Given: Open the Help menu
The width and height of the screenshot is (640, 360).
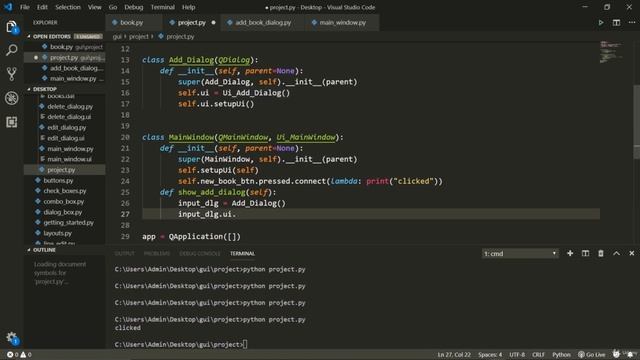Looking at the screenshot, I should pos(188,7).
